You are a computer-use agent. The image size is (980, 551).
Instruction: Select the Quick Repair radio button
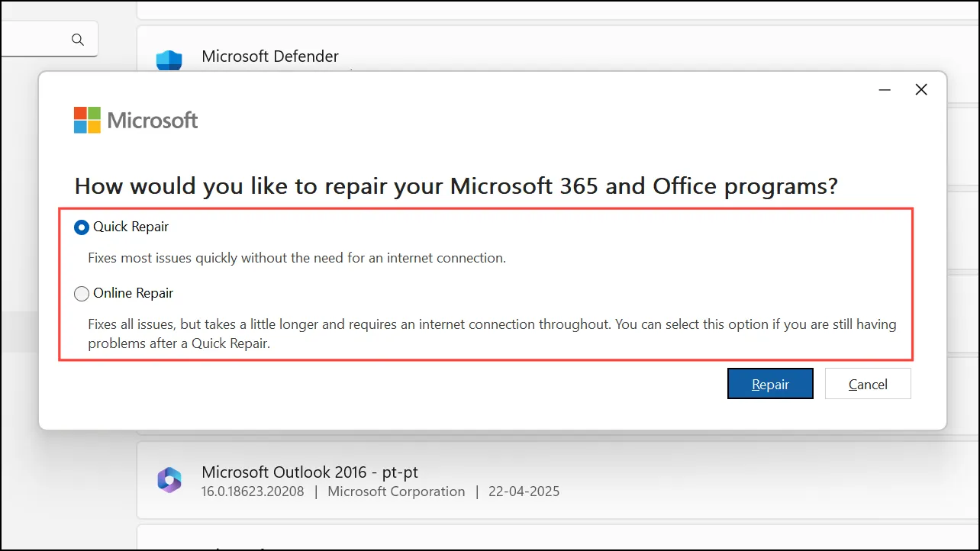81,227
